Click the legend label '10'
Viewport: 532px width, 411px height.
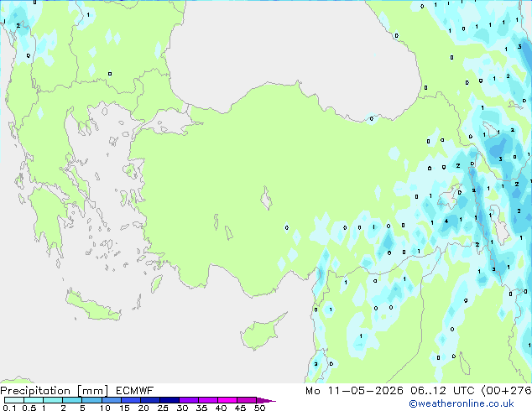(105, 408)
